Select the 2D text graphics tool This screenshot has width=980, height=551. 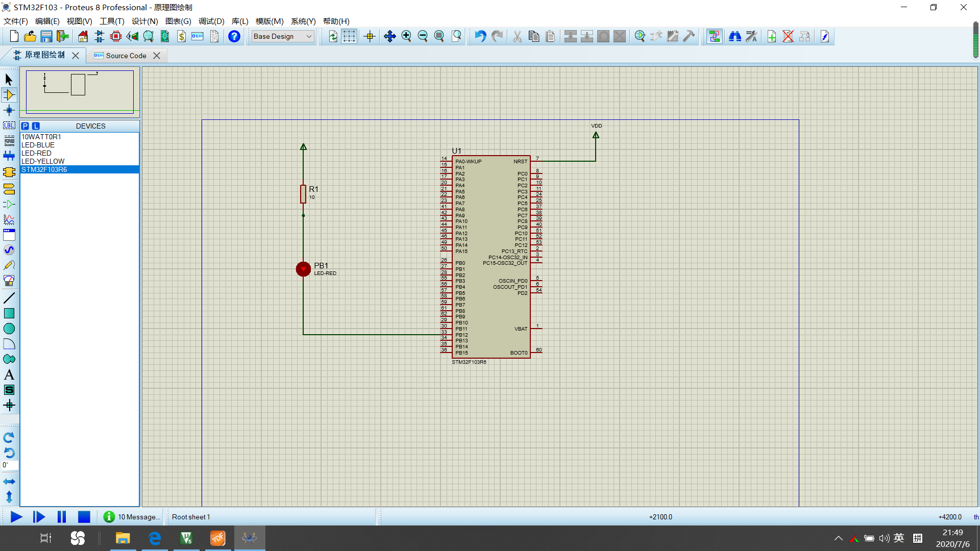coord(9,375)
